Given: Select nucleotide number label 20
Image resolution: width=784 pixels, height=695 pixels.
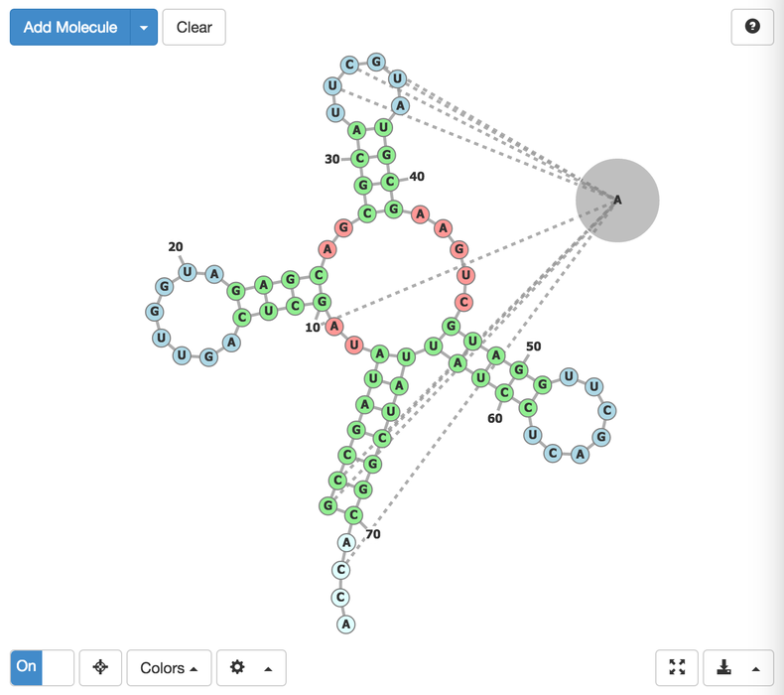Looking at the screenshot, I should point(176,247).
